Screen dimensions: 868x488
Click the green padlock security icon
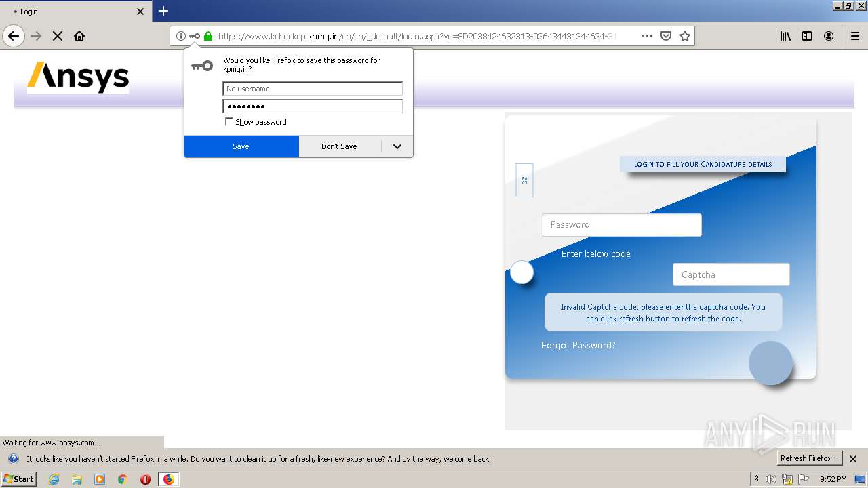(208, 36)
